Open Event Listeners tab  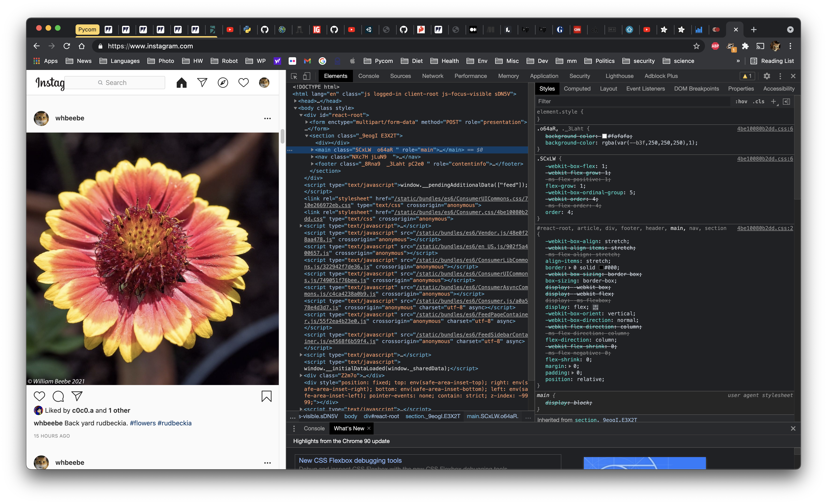[645, 89]
